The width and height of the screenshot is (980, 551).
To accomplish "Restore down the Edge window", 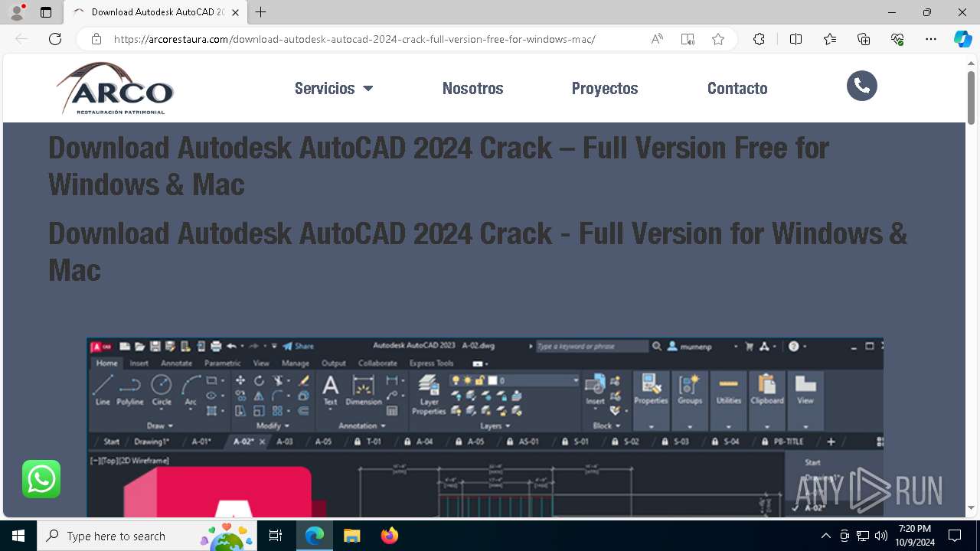I will (x=927, y=12).
